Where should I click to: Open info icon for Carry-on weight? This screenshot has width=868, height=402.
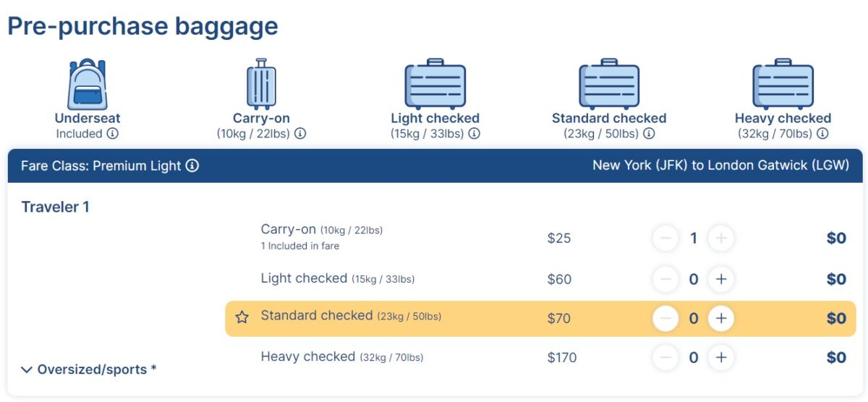(x=300, y=134)
